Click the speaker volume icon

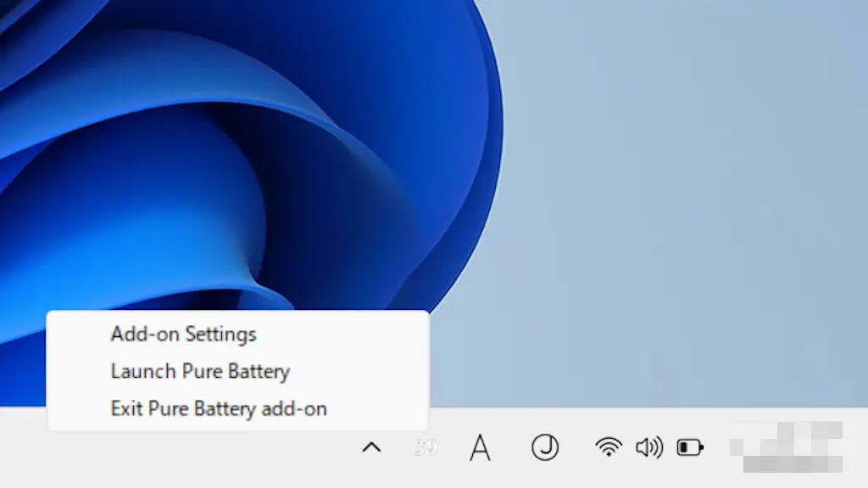648,447
